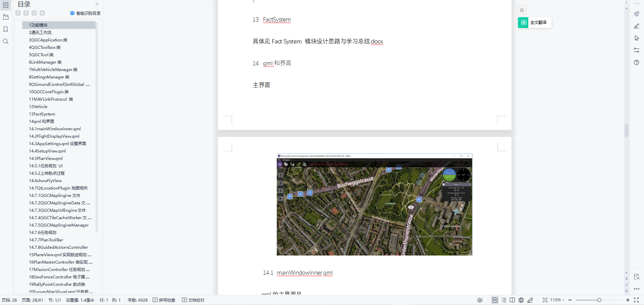
Task: Activate the ink annotation pen in the status bar
Action: click(530, 300)
